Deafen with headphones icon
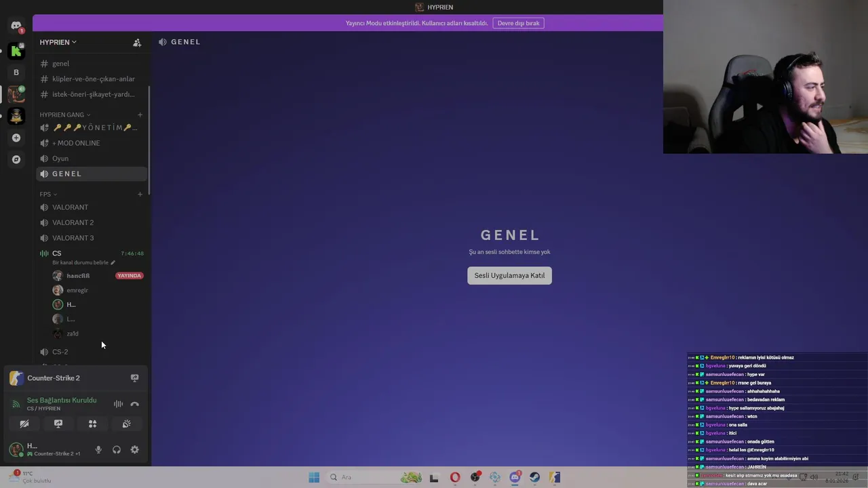 [x=117, y=449]
